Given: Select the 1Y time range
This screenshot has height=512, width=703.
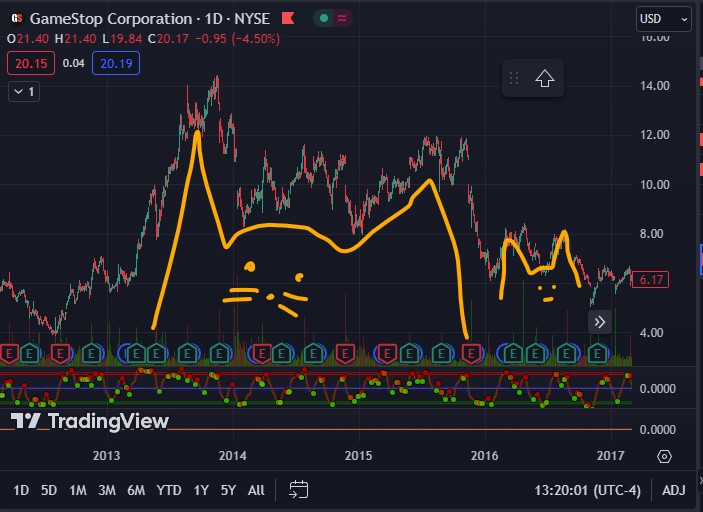Looking at the screenshot, I should (x=201, y=489).
